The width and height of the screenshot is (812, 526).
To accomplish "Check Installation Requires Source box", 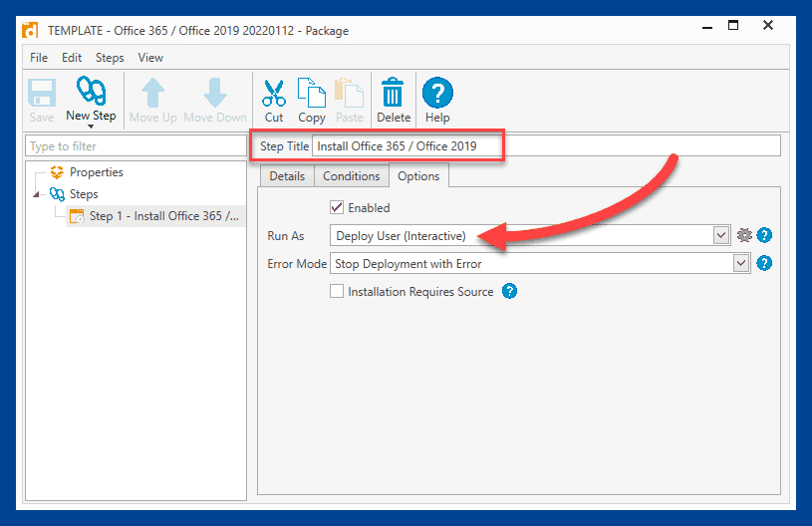I will (x=337, y=291).
